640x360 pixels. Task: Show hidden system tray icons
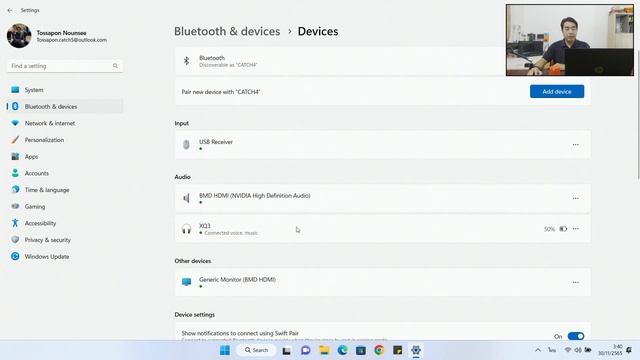pos(538,350)
